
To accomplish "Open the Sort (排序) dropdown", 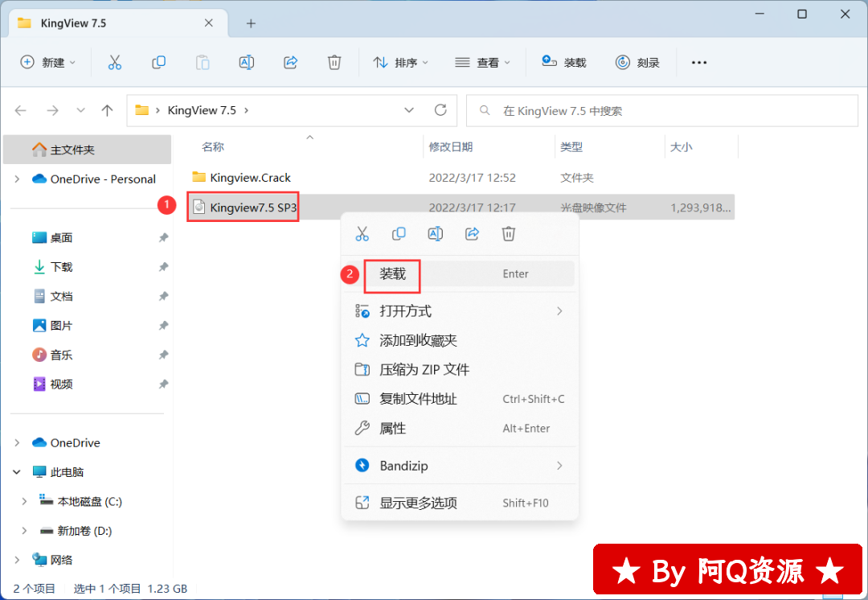I will pos(401,62).
